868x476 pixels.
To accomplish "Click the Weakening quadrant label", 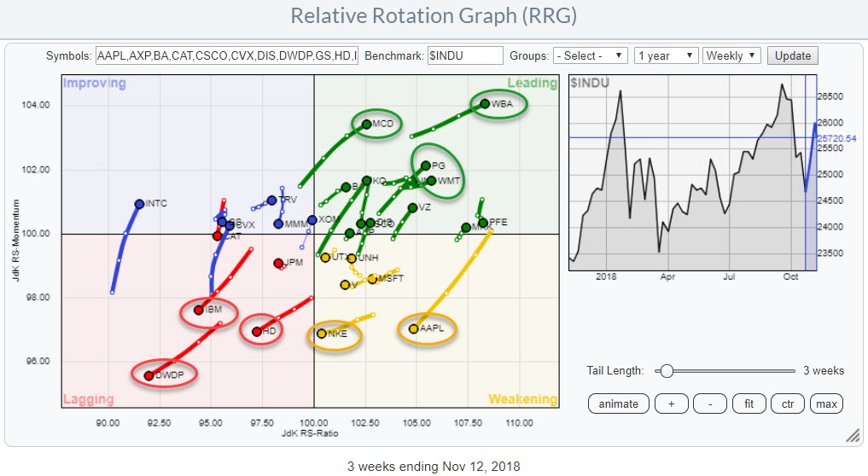I will coord(522,399).
